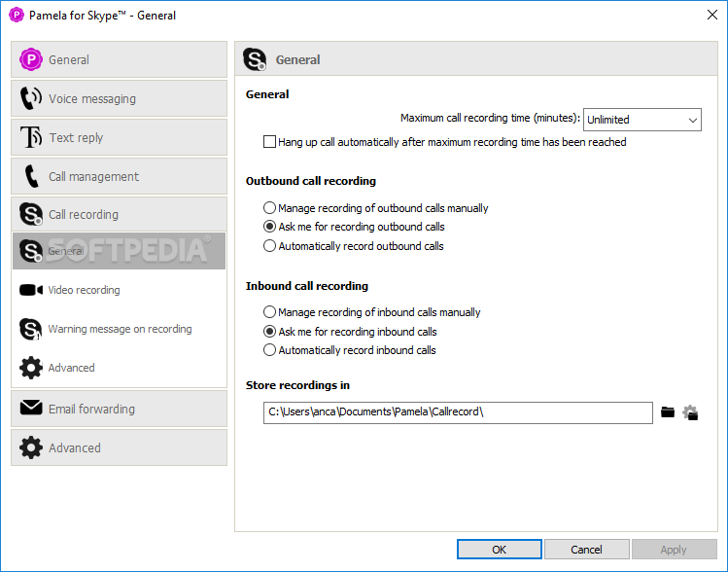
Task: Open the Voice messaging section
Action: coord(119,98)
